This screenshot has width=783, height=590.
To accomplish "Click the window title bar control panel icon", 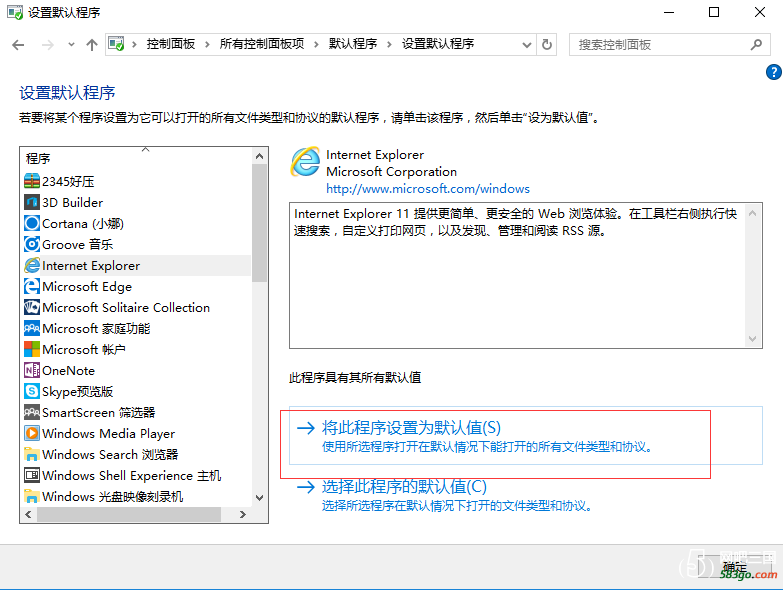I will [x=15, y=12].
